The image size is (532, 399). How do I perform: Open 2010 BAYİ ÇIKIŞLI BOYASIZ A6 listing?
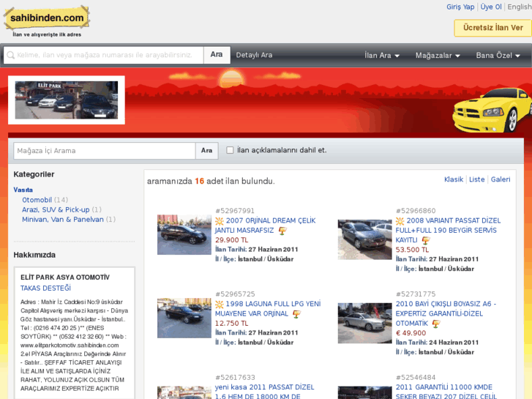[x=446, y=313]
